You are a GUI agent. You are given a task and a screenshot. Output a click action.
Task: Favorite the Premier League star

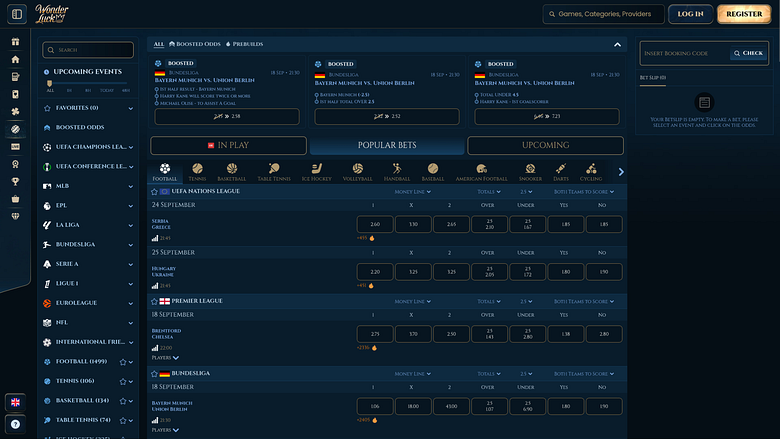coord(154,301)
